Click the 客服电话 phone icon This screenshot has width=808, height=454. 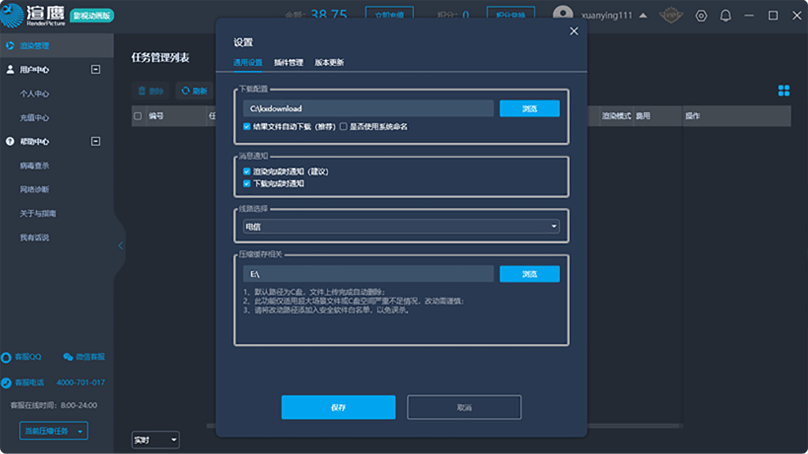[7, 382]
